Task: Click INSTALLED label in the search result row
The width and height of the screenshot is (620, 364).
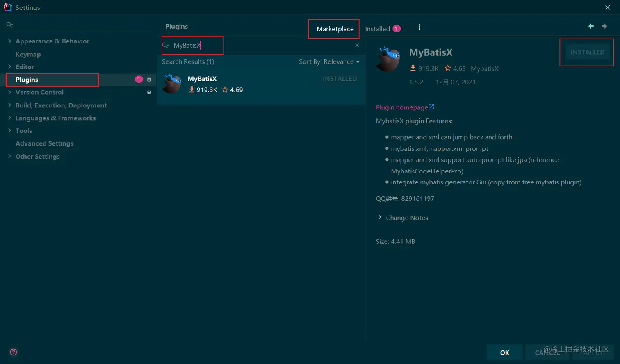Action: [340, 79]
